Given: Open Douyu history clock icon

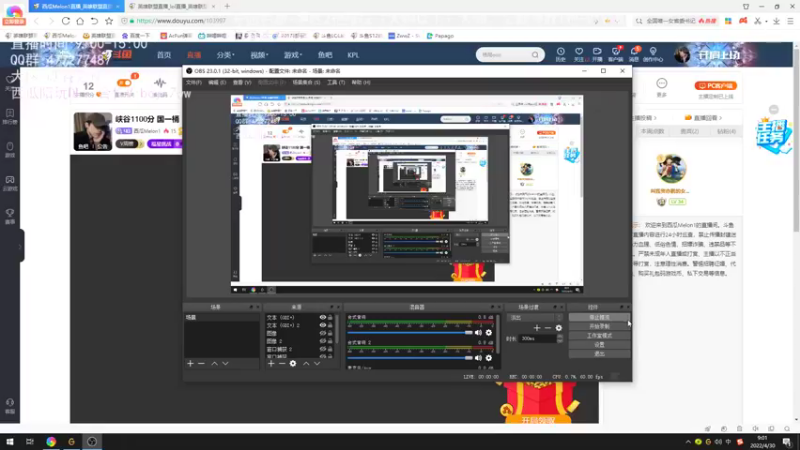Looking at the screenshot, I should (560, 54).
